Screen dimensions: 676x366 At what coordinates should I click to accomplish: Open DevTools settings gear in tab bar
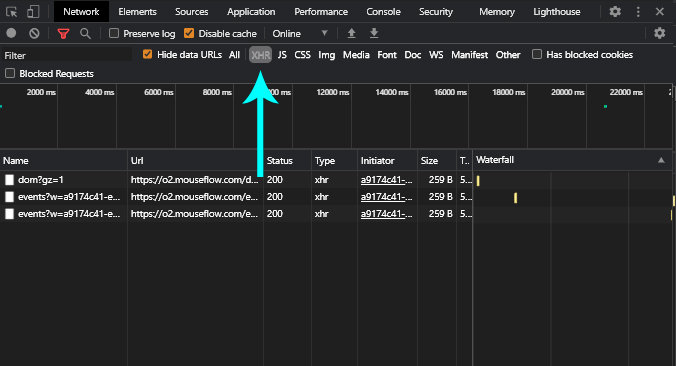point(615,12)
